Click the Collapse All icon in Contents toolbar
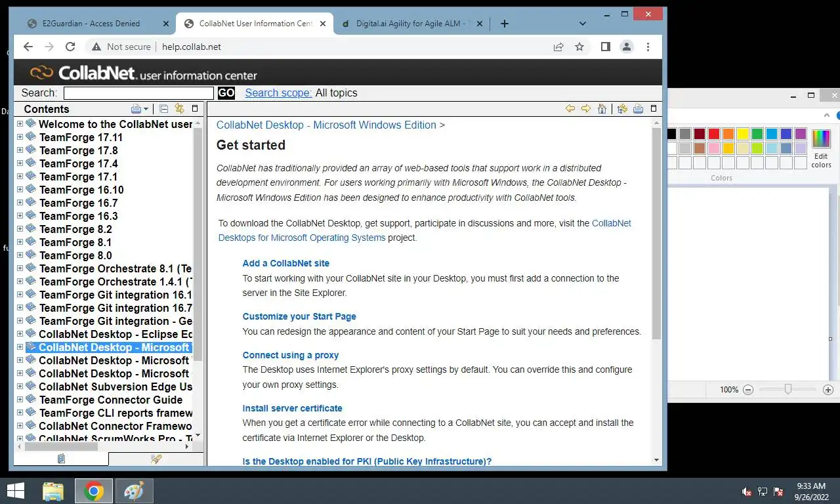 coord(164,109)
